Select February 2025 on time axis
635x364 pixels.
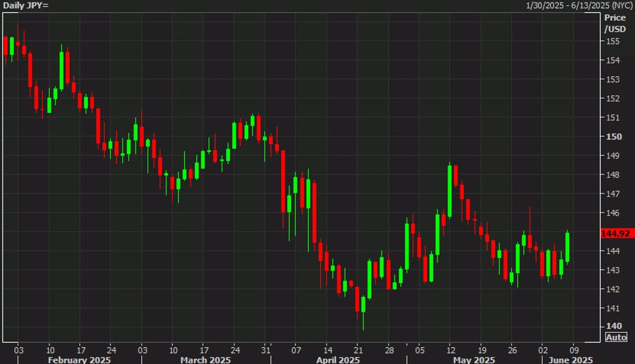pyautogui.click(x=80, y=359)
